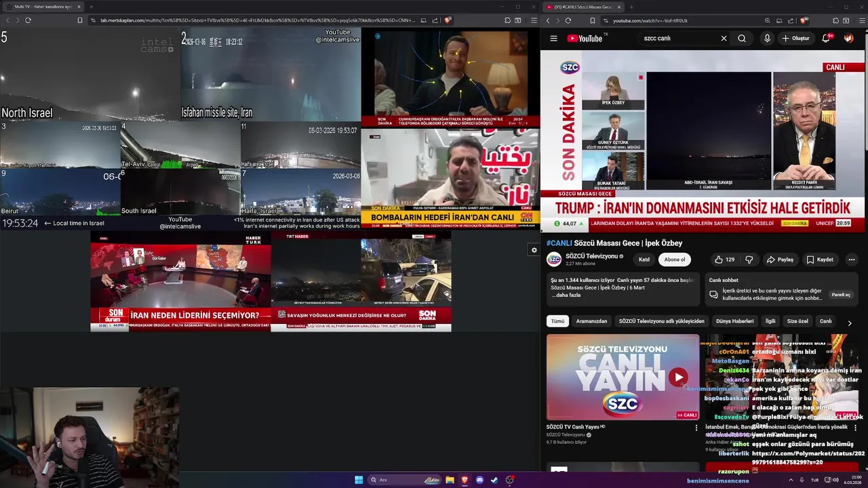Select the Tümü filter chip
Image resolution: width=868 pixels, height=488 pixels.
click(x=557, y=321)
